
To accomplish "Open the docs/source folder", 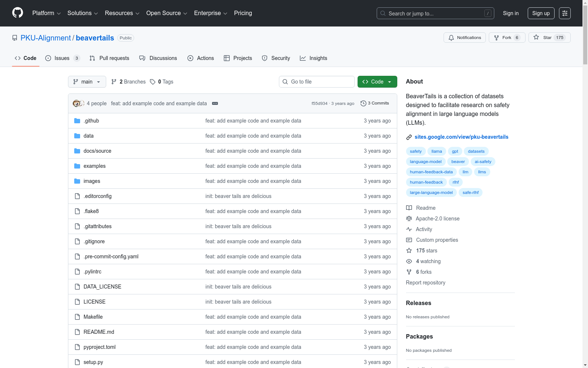I will [97, 151].
